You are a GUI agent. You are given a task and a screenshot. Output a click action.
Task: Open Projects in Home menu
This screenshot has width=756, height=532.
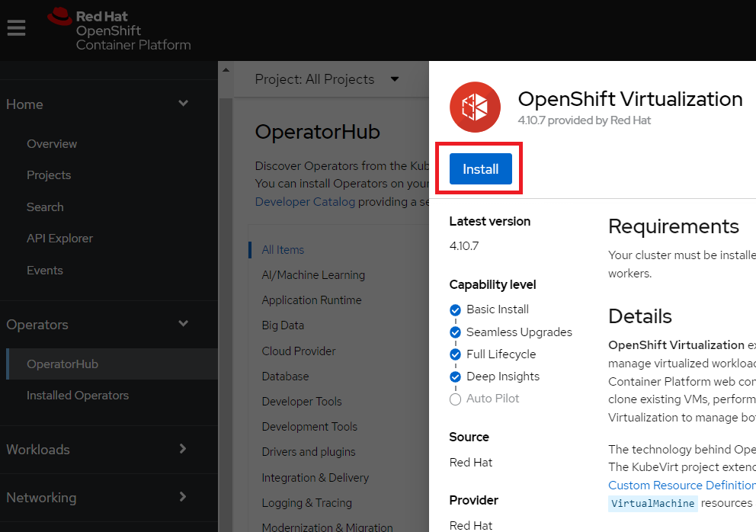(49, 175)
